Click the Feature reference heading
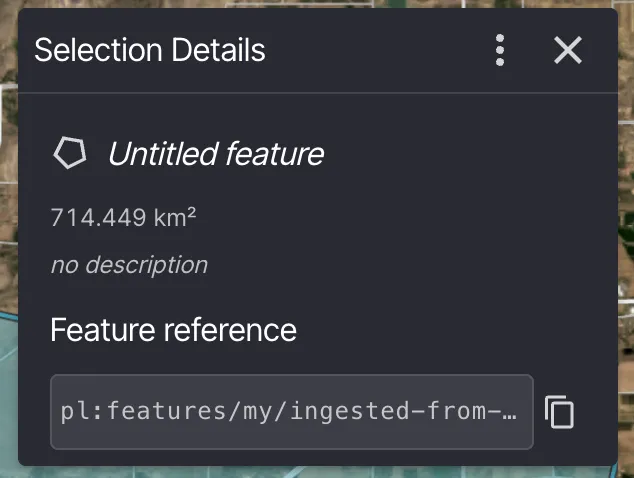Screen dimensions: 634x478 173,330
